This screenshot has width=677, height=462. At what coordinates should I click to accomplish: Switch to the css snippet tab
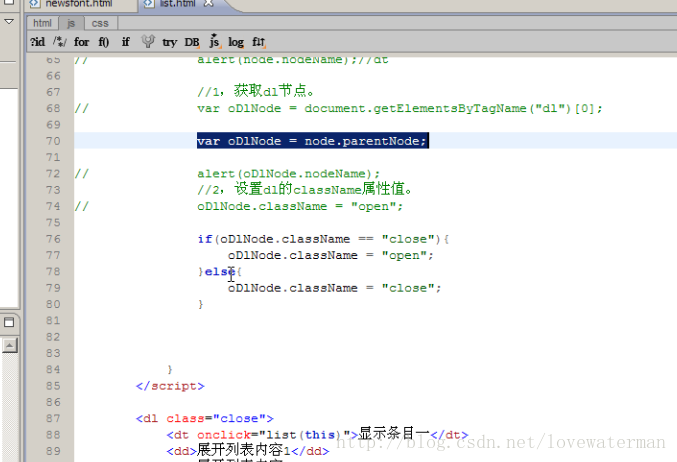100,23
